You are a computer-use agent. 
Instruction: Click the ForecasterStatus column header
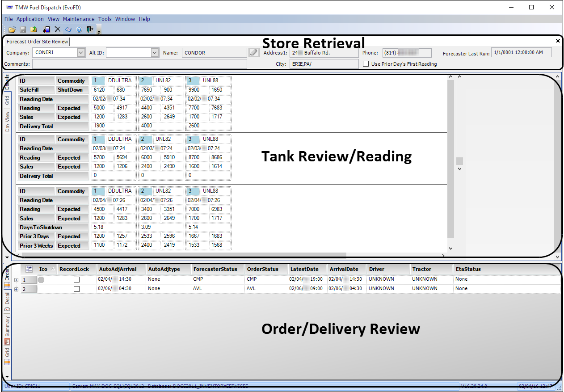click(x=218, y=269)
